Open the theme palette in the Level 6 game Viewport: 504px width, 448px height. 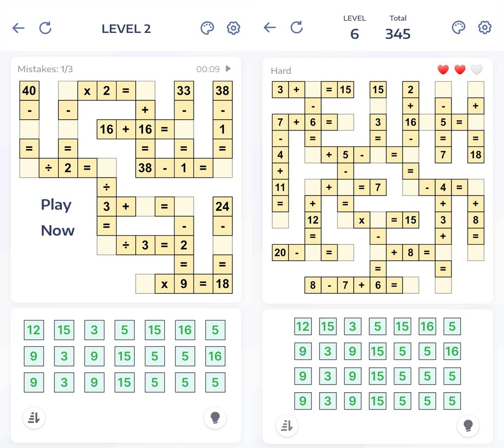[458, 28]
